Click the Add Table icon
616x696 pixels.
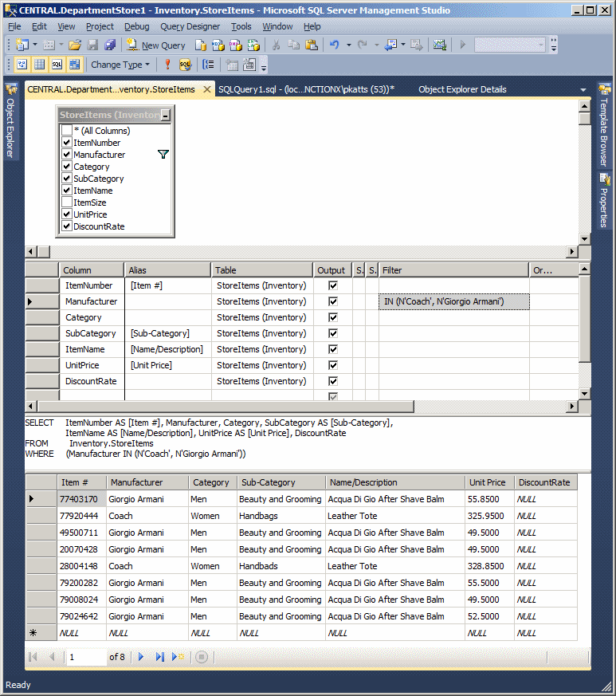[x=232, y=65]
